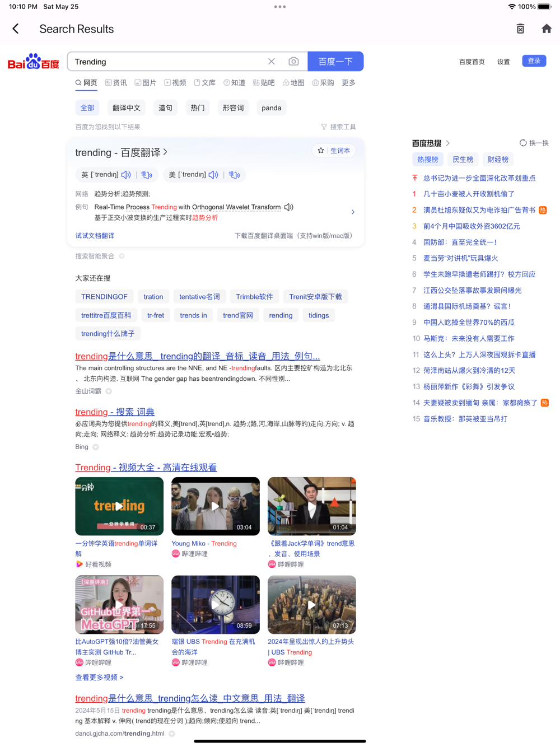Click the Baidu logo
Image resolution: width=560 pixels, height=747 pixels.
pos(34,62)
